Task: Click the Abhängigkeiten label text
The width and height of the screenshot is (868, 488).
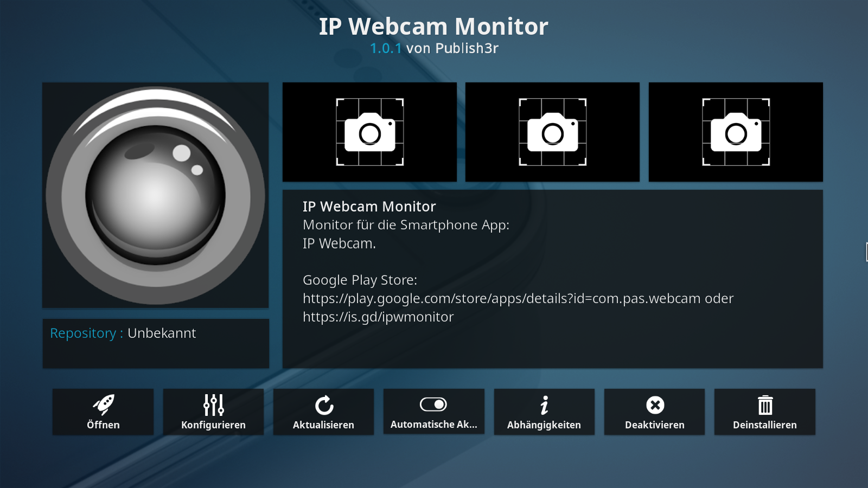Action: [544, 425]
